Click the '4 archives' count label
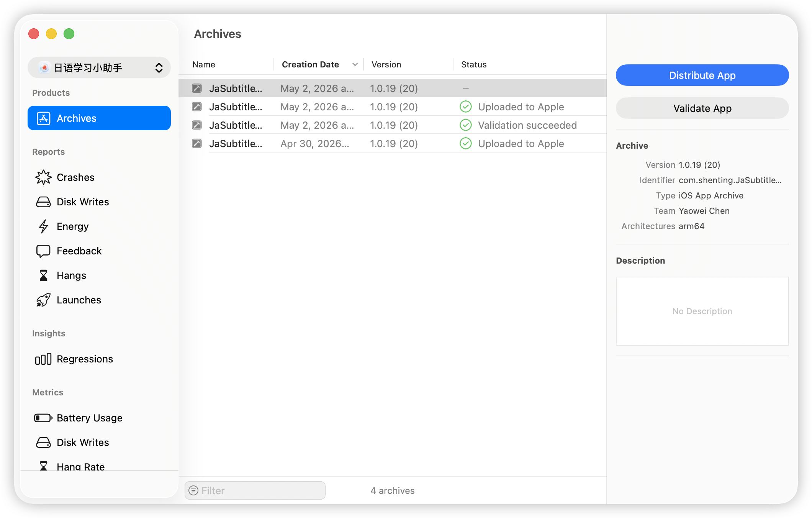The height and width of the screenshot is (518, 812). pos(393,490)
